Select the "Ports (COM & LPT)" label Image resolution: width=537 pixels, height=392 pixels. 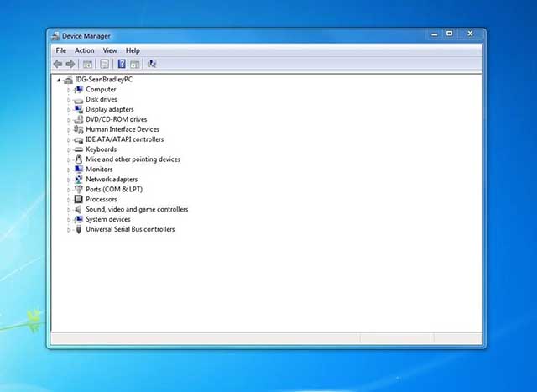click(114, 189)
